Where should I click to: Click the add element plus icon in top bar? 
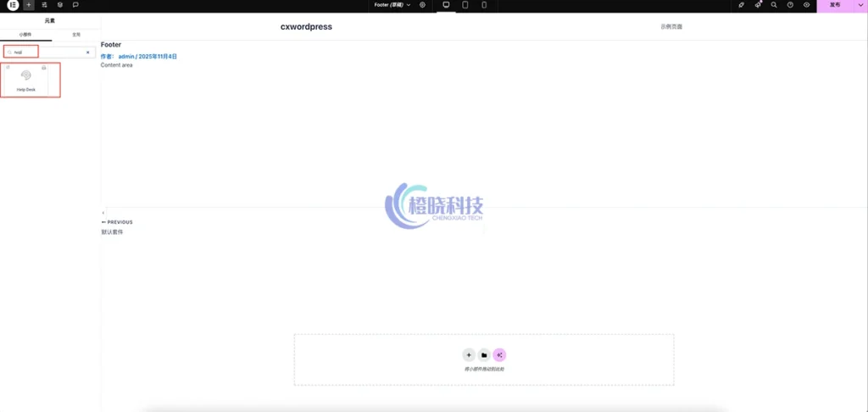(29, 5)
